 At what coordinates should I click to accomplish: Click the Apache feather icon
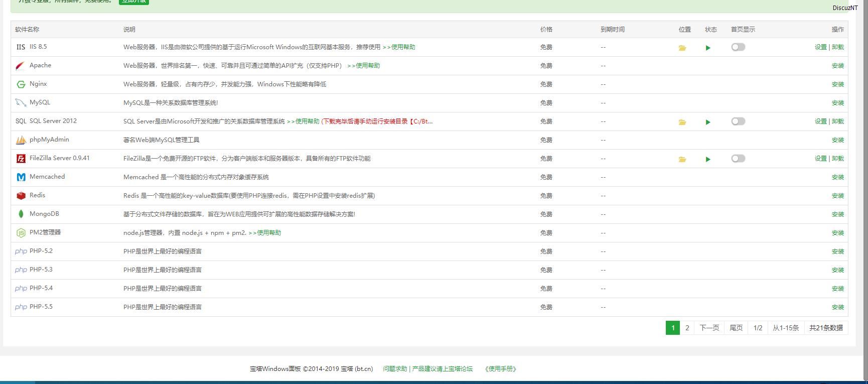[x=21, y=66]
